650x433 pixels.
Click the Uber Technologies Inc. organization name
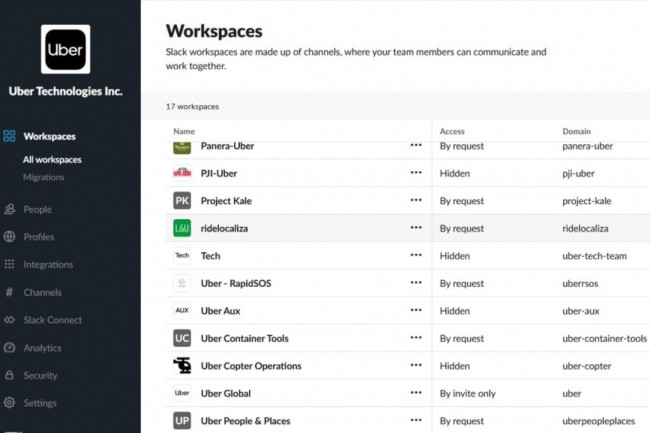pyautogui.click(x=65, y=91)
